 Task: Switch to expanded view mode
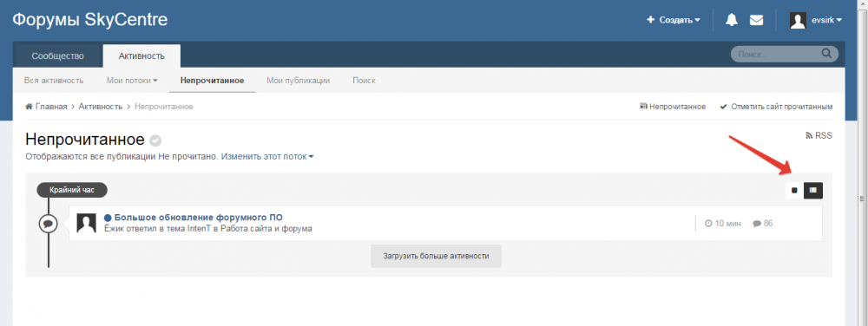pyautogui.click(x=794, y=190)
